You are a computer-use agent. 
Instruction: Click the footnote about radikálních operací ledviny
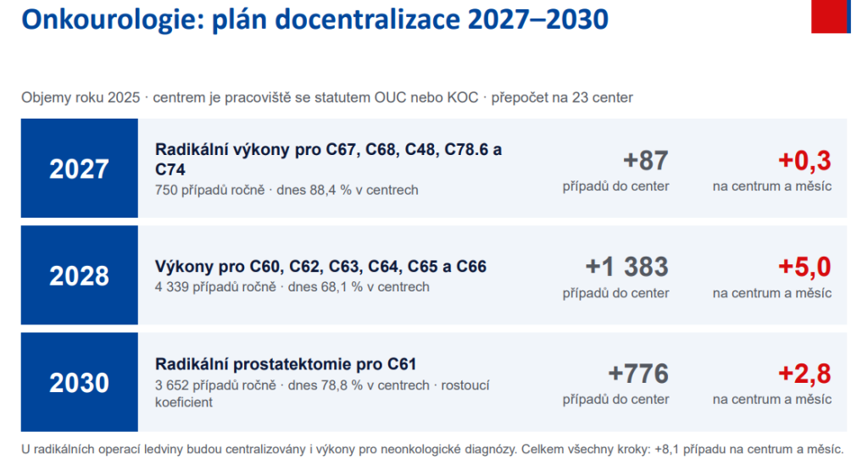432,450
